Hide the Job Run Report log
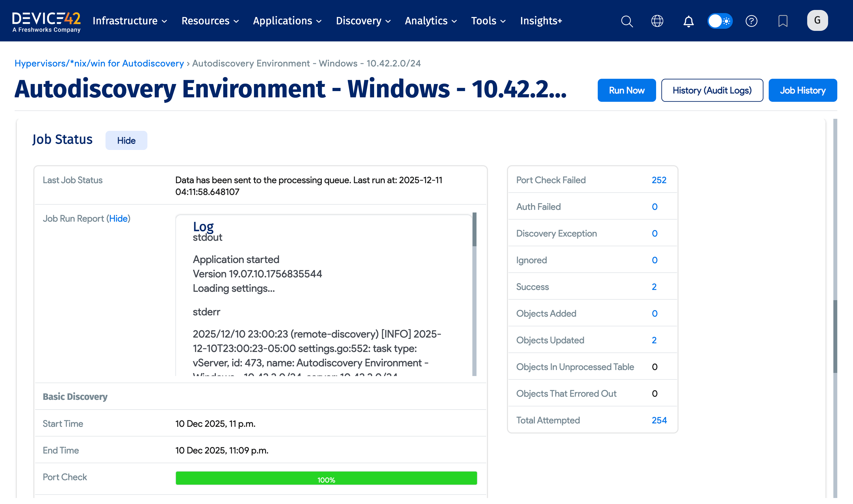Screen dimensions: 853x504 (x=118, y=219)
